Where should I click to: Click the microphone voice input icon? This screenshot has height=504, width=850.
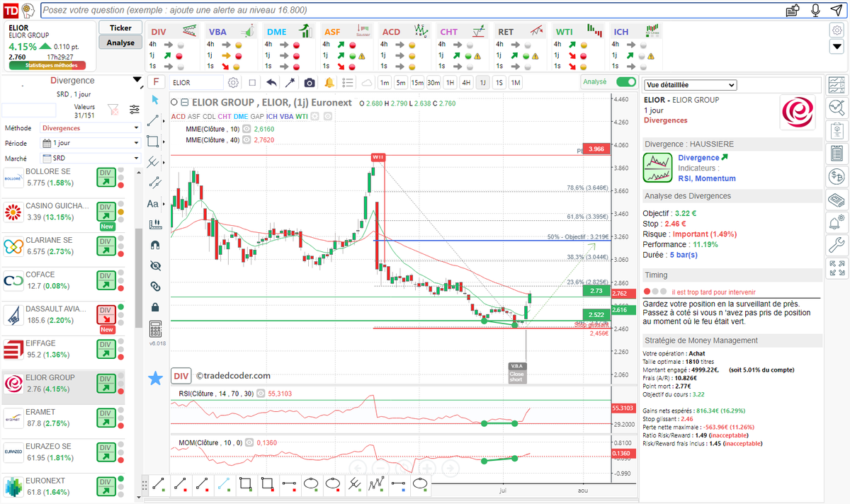pyautogui.click(x=816, y=11)
